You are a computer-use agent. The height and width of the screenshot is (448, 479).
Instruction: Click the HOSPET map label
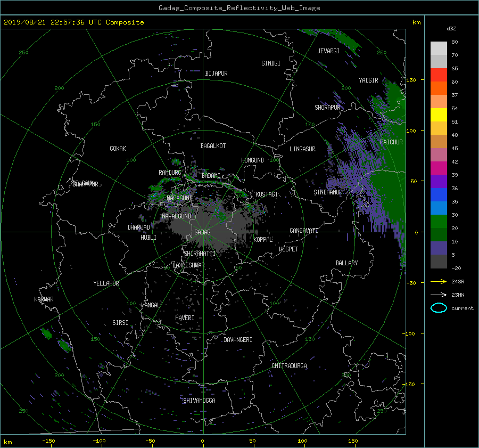(288, 249)
